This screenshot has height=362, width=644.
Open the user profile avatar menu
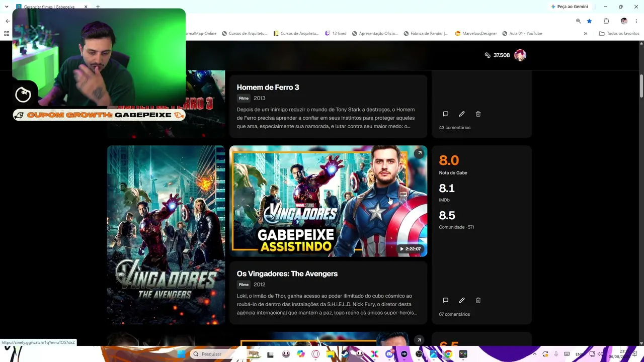[x=520, y=55]
